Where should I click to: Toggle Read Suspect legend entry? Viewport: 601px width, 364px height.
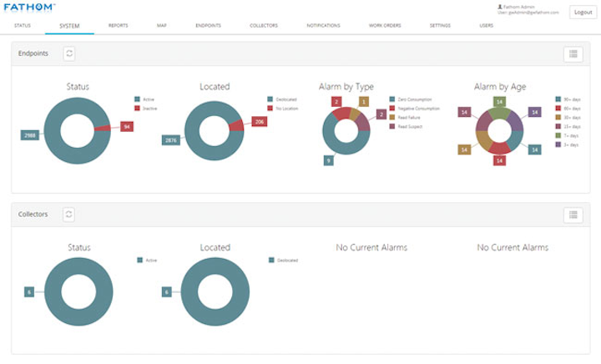point(406,126)
